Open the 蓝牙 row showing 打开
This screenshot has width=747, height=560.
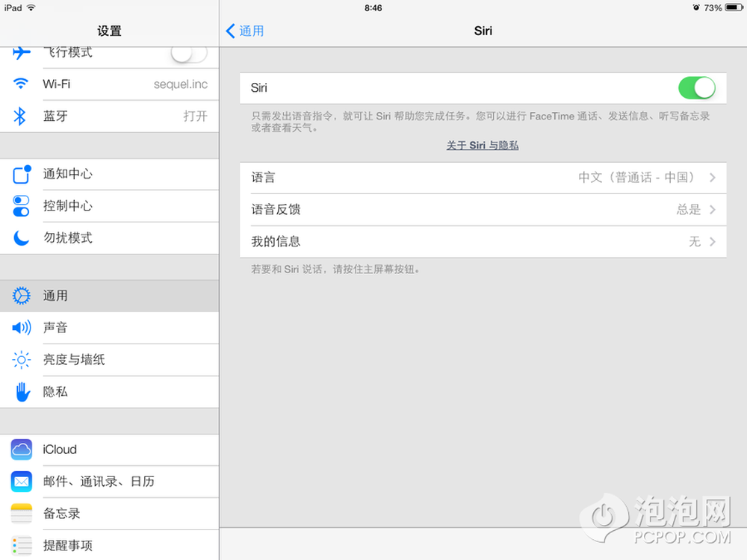pyautogui.click(x=110, y=116)
